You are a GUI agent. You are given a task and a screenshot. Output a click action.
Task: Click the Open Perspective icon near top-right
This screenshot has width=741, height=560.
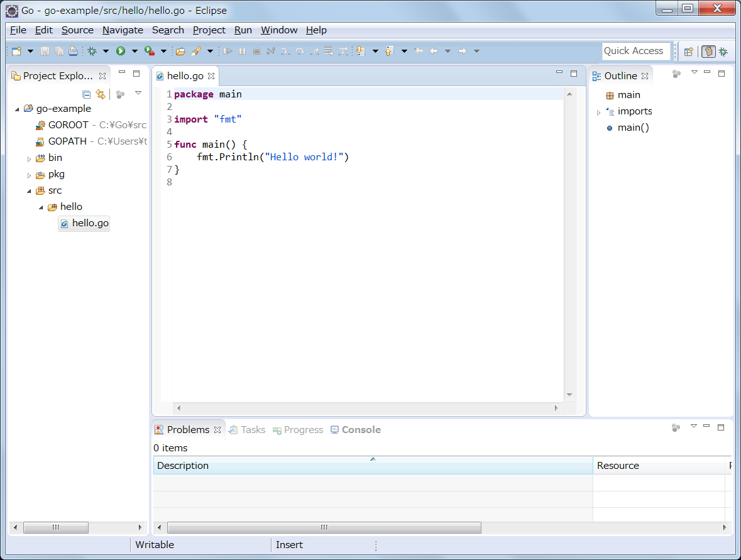pos(688,50)
